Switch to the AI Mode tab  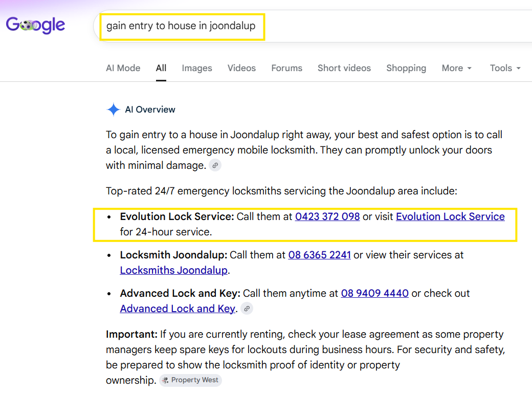point(123,68)
